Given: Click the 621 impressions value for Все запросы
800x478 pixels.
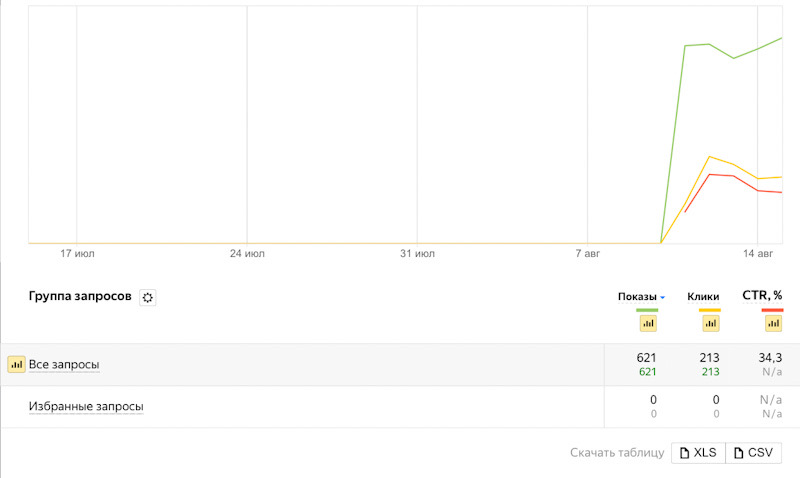Looking at the screenshot, I should pyautogui.click(x=646, y=357).
